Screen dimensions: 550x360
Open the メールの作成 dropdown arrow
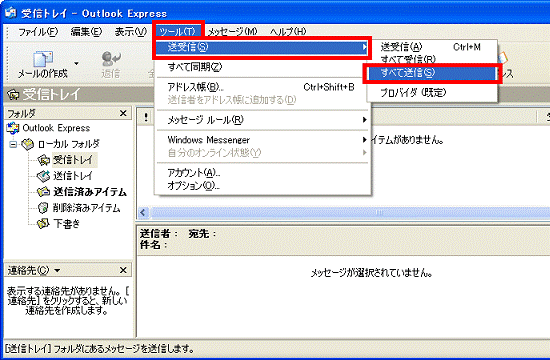tap(76, 64)
